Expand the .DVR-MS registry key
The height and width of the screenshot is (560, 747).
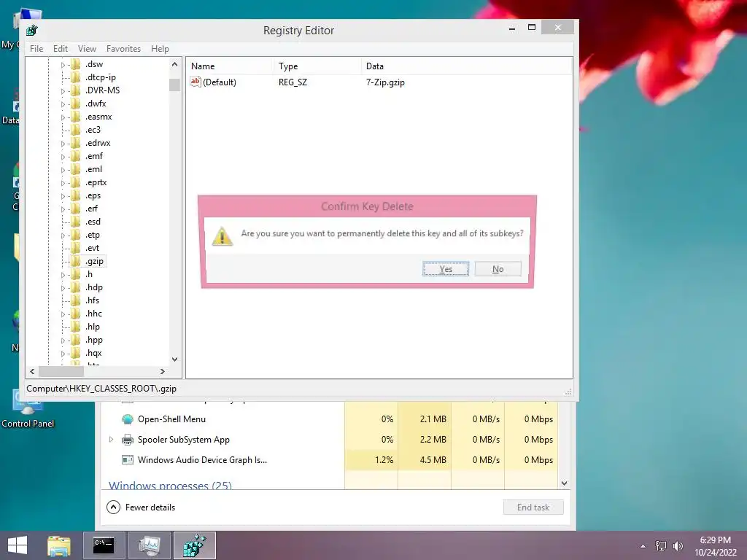point(63,90)
